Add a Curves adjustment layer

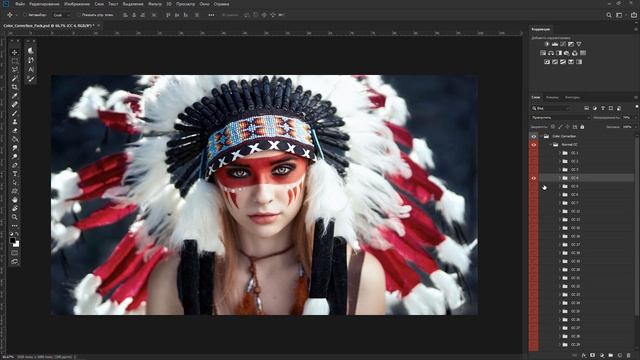pyautogui.click(x=563, y=44)
